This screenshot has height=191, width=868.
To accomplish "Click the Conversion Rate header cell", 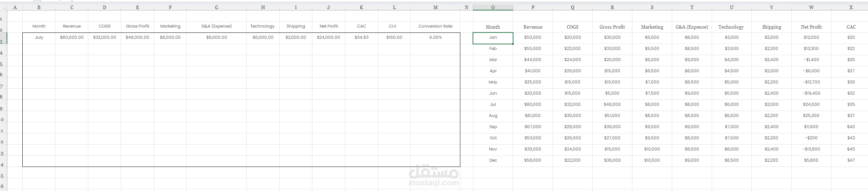I will click(x=435, y=26).
